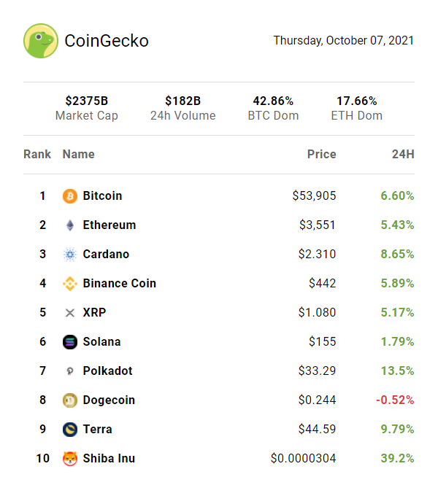438x504 pixels.
Task: Click the Rank column header
Action: pos(37,154)
